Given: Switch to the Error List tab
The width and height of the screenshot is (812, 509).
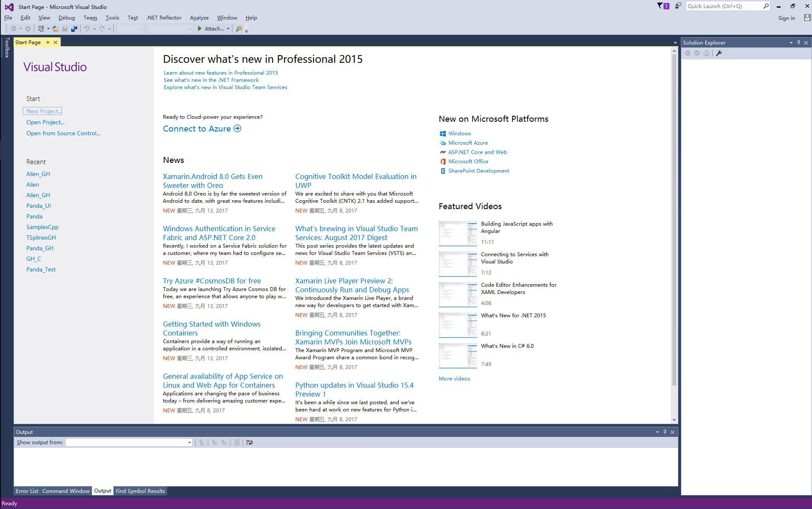Looking at the screenshot, I should coord(27,491).
